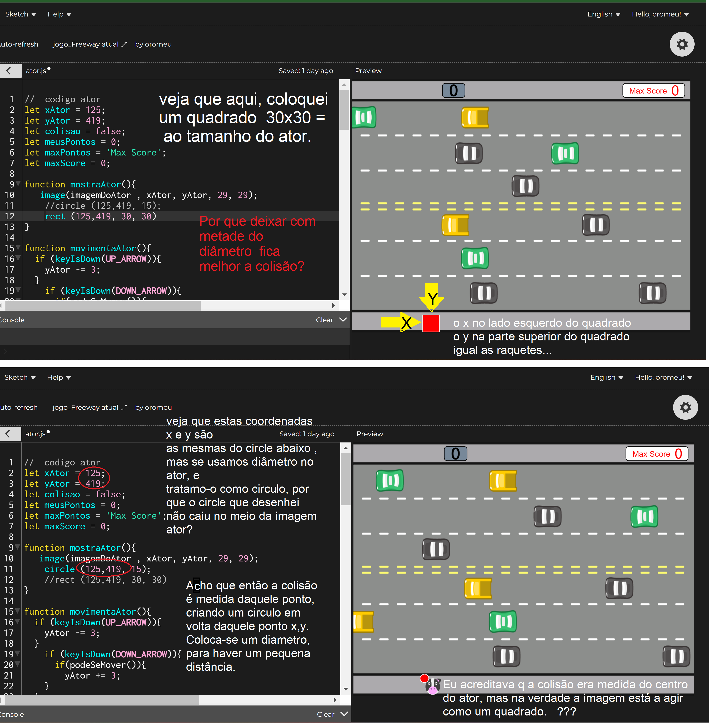This screenshot has height=728, width=709.
Task: Click sketch name 'jogo_Freeway atual' in upper editor
Action: tap(86, 44)
